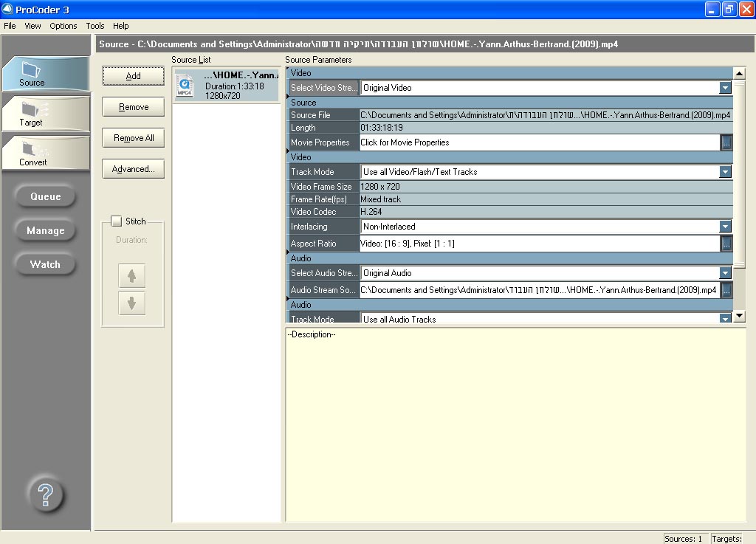Click the Video Codec value H.264

tap(546, 212)
